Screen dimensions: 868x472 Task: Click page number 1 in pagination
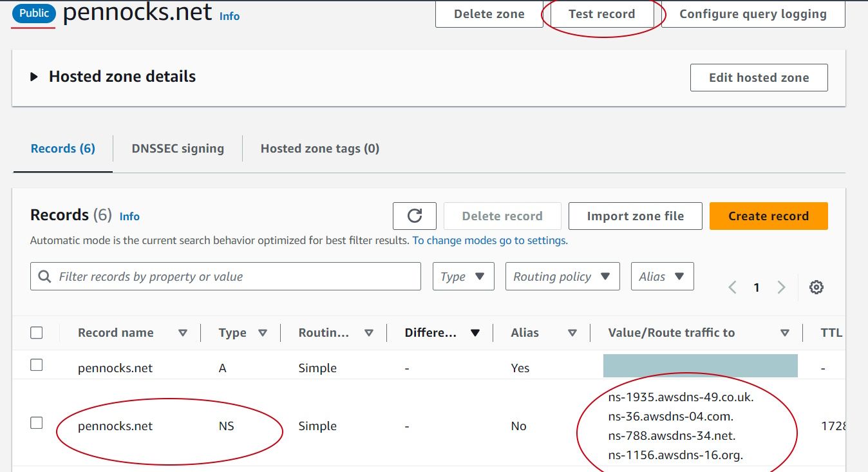point(757,287)
